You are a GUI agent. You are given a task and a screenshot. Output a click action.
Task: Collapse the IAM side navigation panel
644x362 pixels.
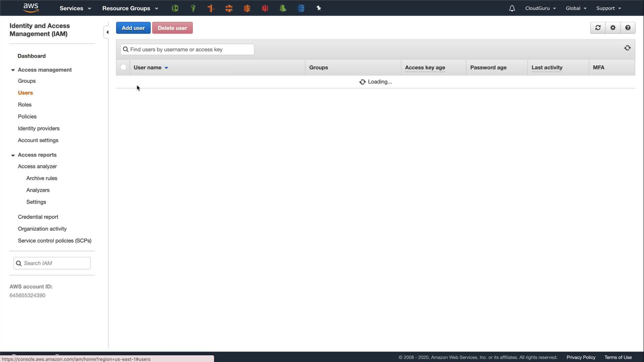pyautogui.click(x=107, y=32)
